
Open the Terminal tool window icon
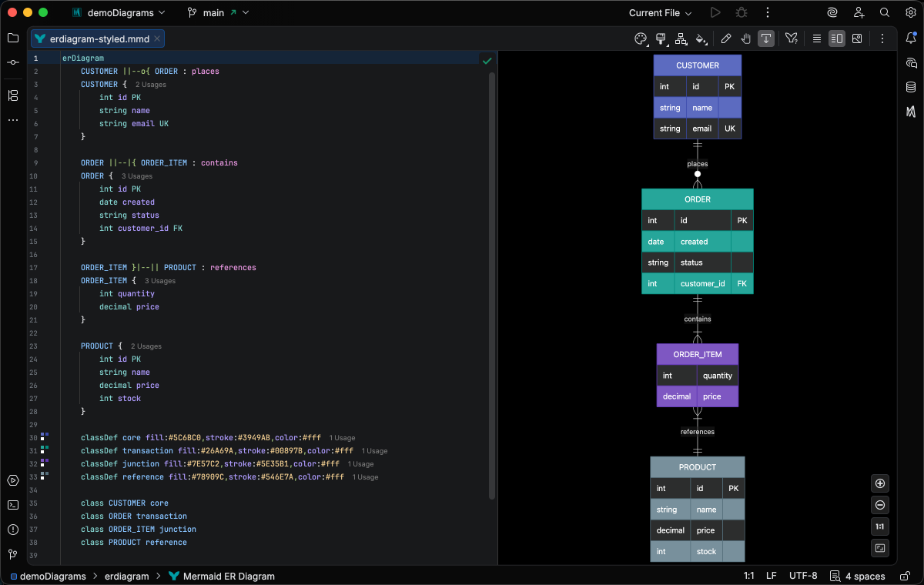pyautogui.click(x=13, y=505)
